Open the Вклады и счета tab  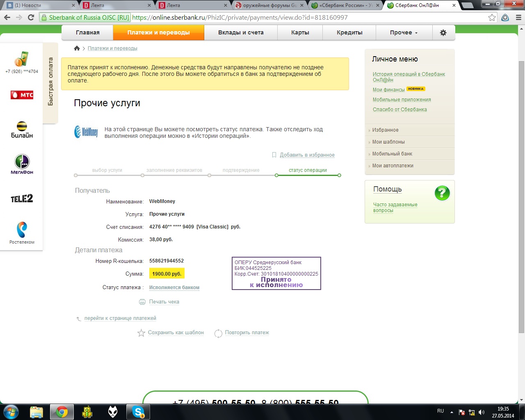click(x=241, y=32)
